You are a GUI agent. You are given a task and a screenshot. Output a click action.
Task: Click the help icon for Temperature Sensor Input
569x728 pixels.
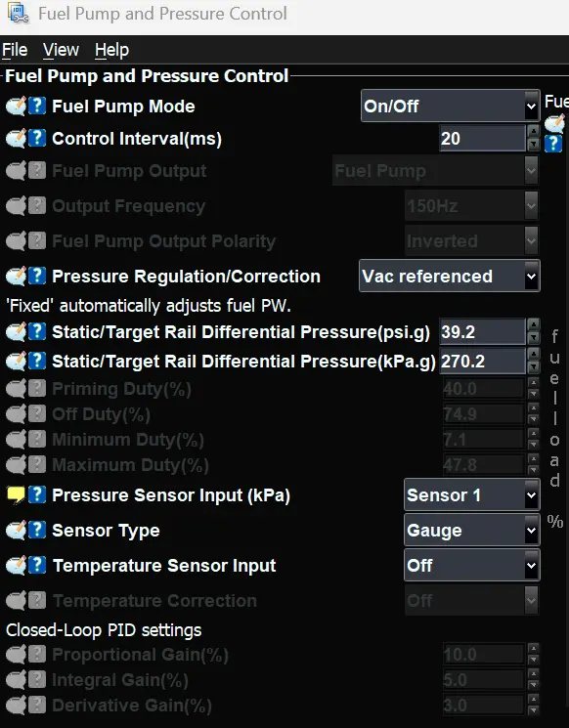pyautogui.click(x=37, y=565)
